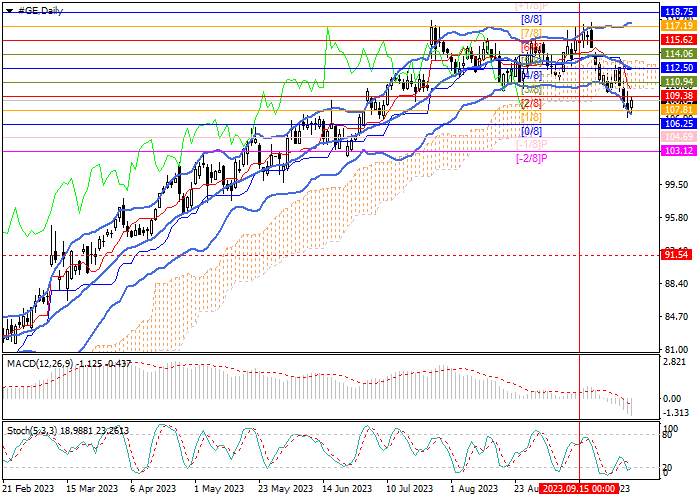
Task: Click the 1 Aug 2023 date label
Action: point(474,488)
